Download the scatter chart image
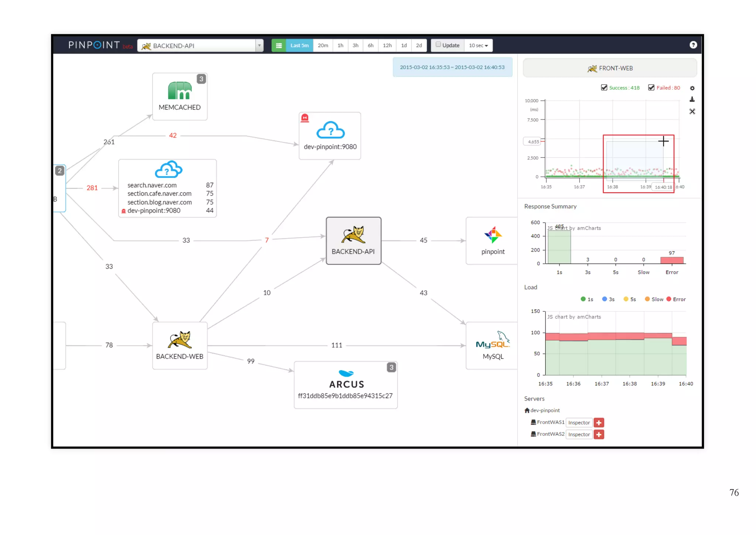This screenshot has width=756, height=535. point(692,99)
